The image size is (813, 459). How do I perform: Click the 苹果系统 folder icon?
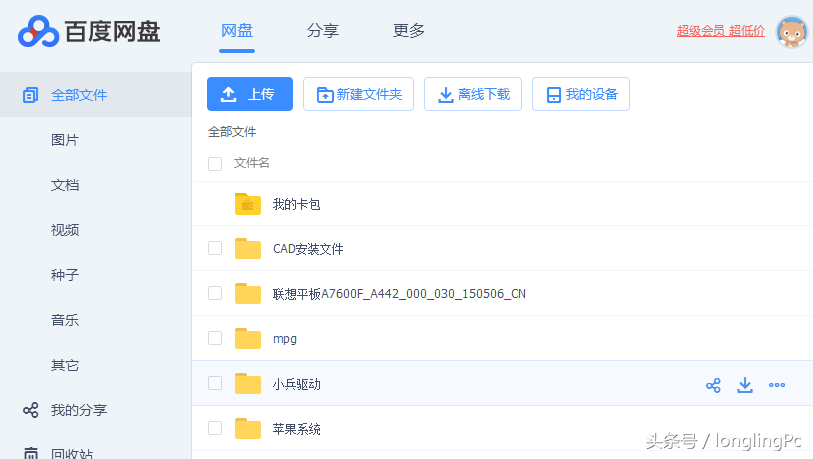248,428
